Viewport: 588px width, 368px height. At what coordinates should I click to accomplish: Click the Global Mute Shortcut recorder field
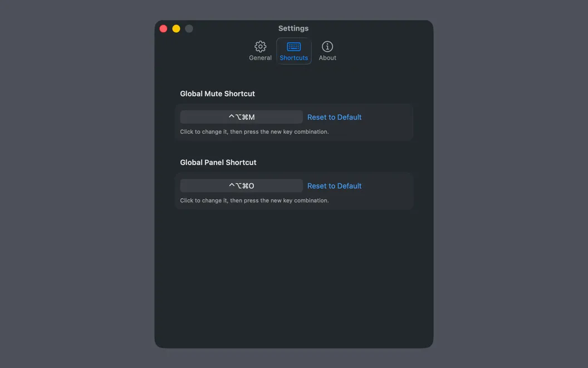point(241,117)
